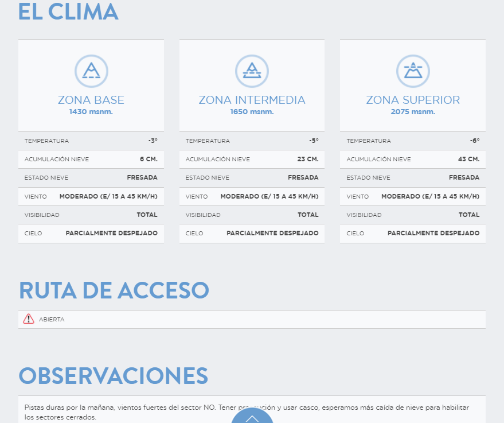Click Zona Superior temperature value -6°
504x423 pixels.
474,141
